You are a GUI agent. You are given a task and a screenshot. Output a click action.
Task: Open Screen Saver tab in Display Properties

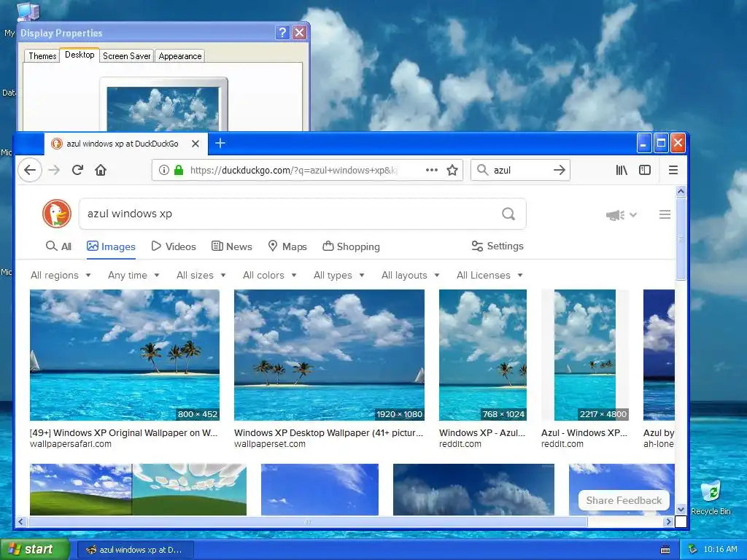tap(126, 55)
